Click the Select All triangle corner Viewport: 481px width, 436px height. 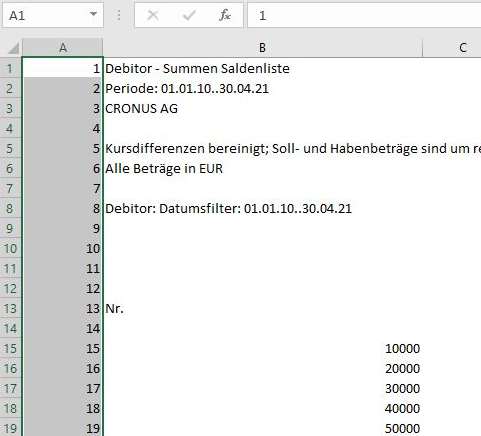click(12, 48)
